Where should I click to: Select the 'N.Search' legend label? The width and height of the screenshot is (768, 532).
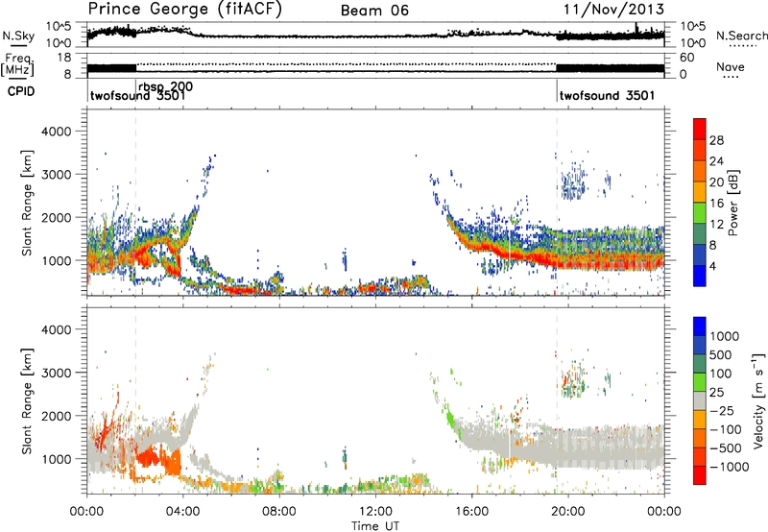[x=741, y=36]
